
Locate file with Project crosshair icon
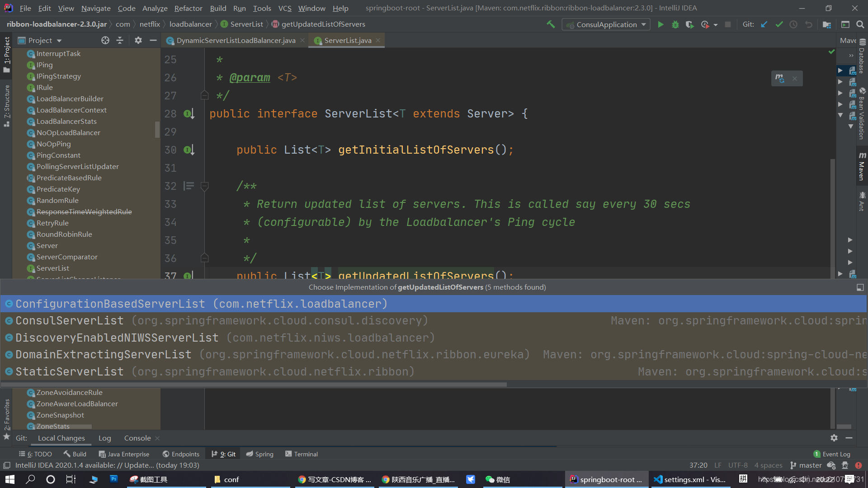click(105, 40)
